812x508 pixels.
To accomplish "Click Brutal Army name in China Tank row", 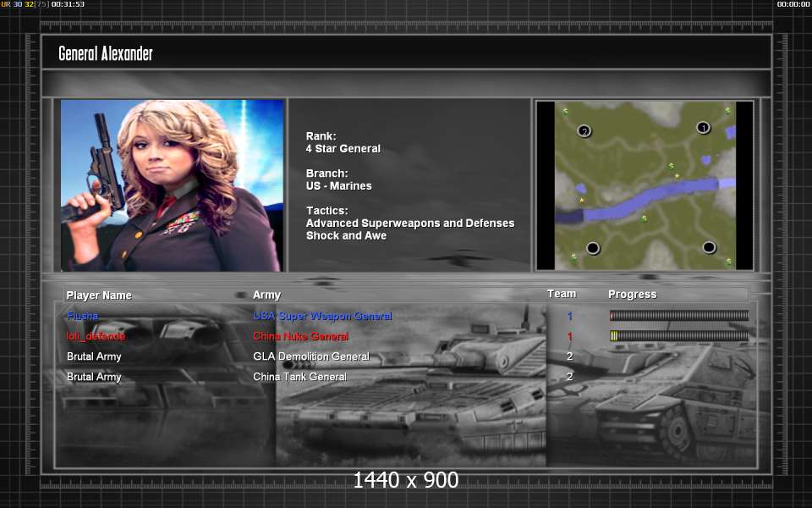I will (x=94, y=377).
